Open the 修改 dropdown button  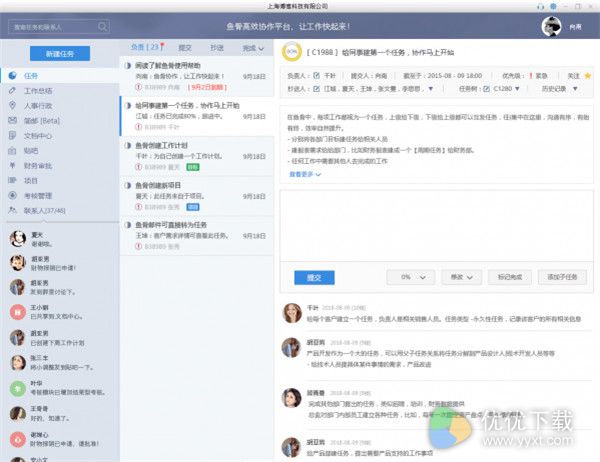click(461, 277)
